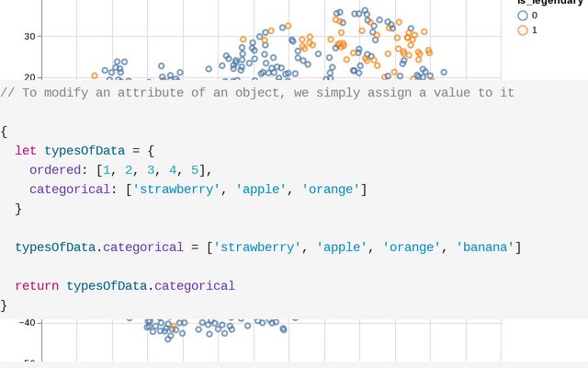Click the leftmost orange data point near 20
Viewport: 588px width, 368px height.
pyautogui.click(x=95, y=75)
